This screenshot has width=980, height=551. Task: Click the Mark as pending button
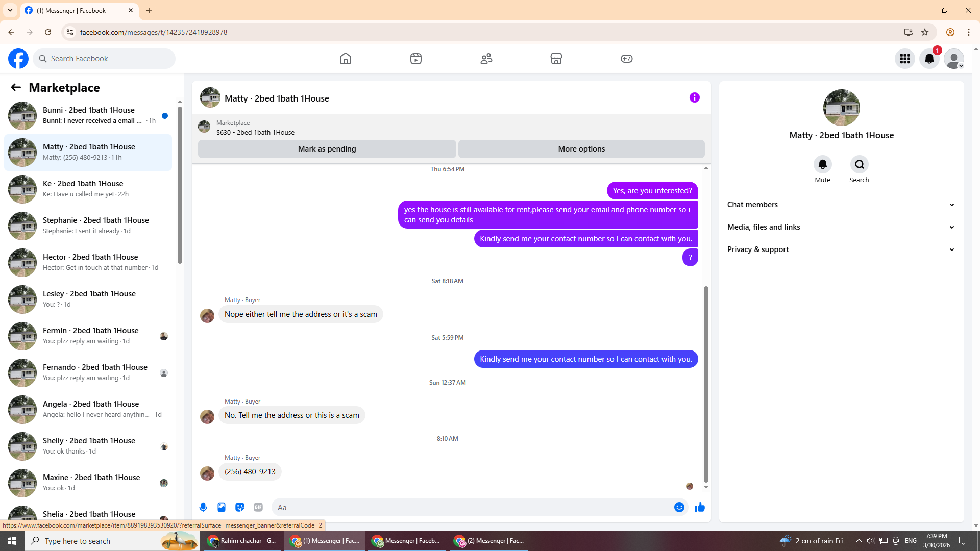point(327,149)
